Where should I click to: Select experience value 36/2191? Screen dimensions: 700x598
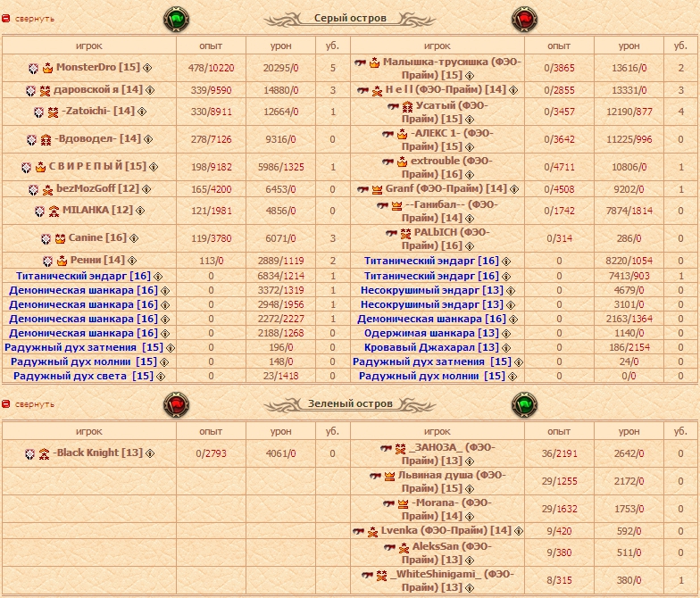(x=559, y=453)
